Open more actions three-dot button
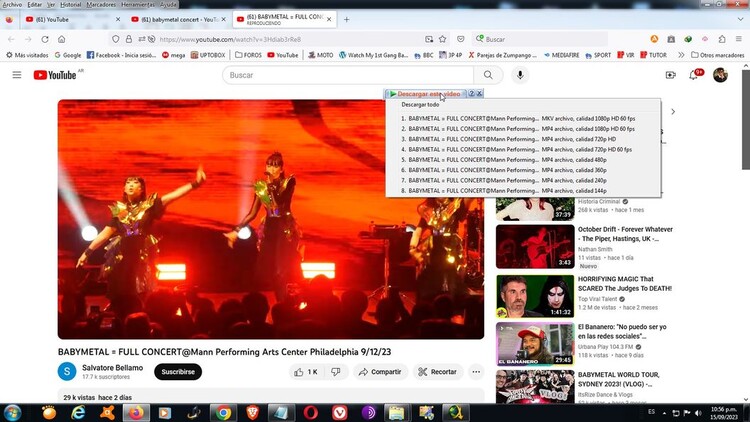 (x=476, y=372)
